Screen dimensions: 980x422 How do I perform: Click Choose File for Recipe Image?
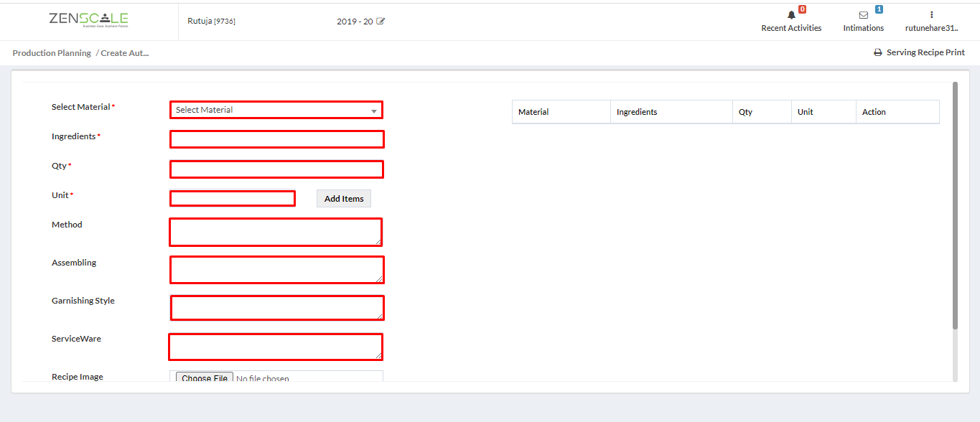(x=205, y=378)
